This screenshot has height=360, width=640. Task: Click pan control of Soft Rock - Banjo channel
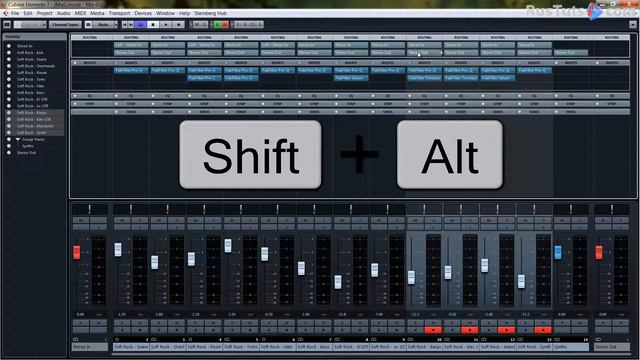pos(424,209)
